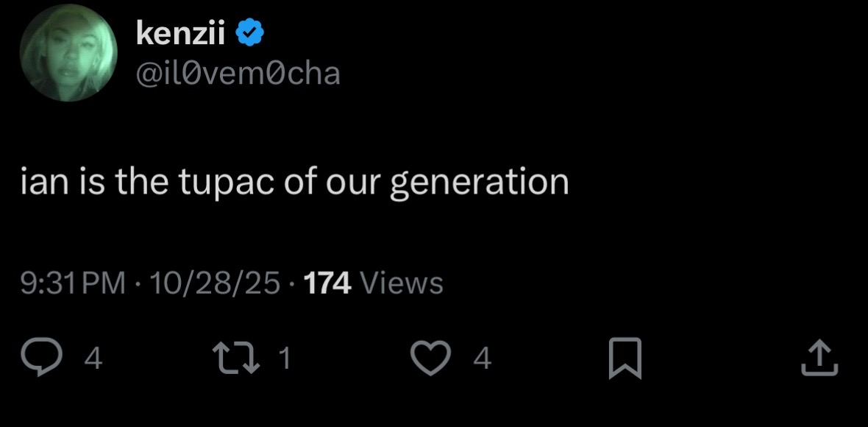Open the reply speech bubble icon

point(42,357)
